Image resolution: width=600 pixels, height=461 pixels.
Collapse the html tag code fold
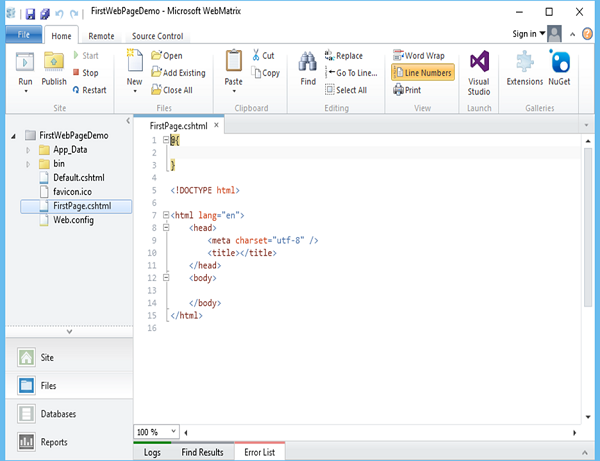point(164,214)
